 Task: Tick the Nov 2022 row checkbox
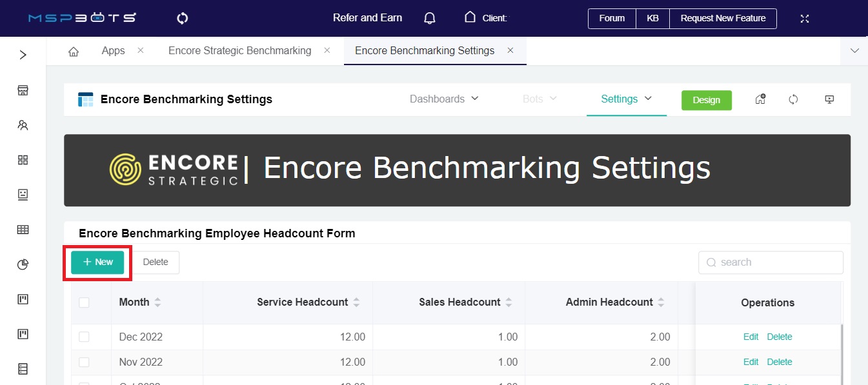84,362
